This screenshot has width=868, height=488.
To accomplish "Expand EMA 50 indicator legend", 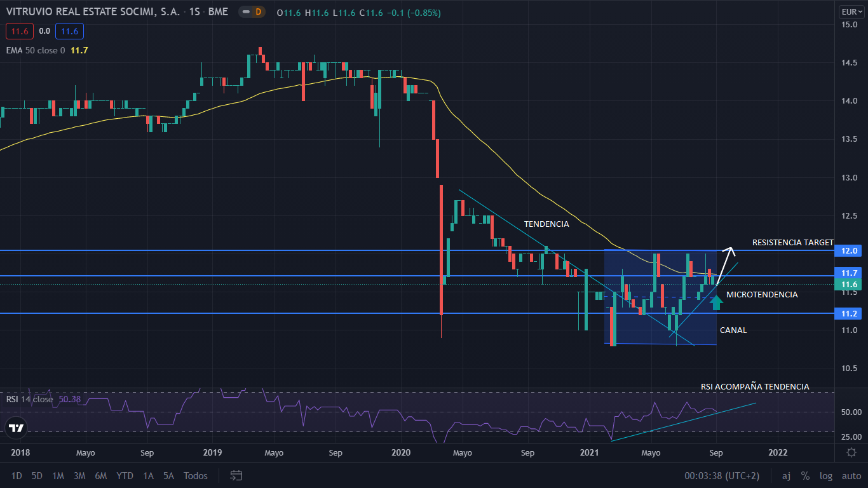I will click(x=35, y=50).
